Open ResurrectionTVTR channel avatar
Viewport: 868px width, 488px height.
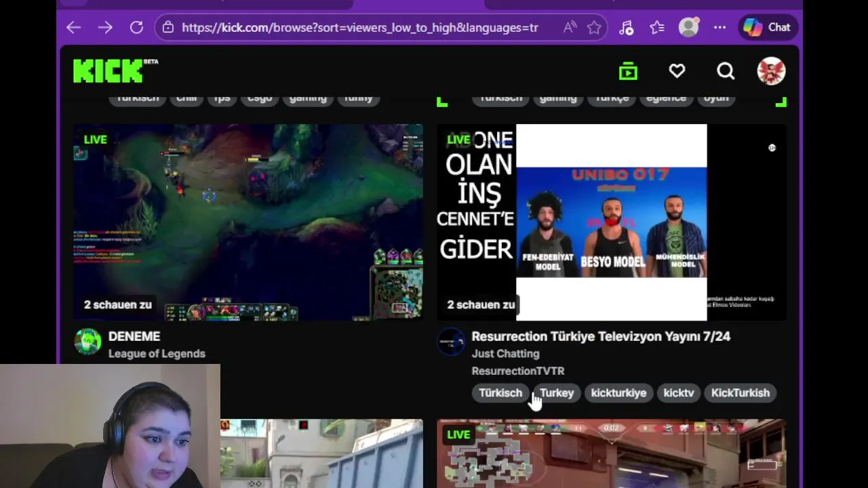(451, 342)
